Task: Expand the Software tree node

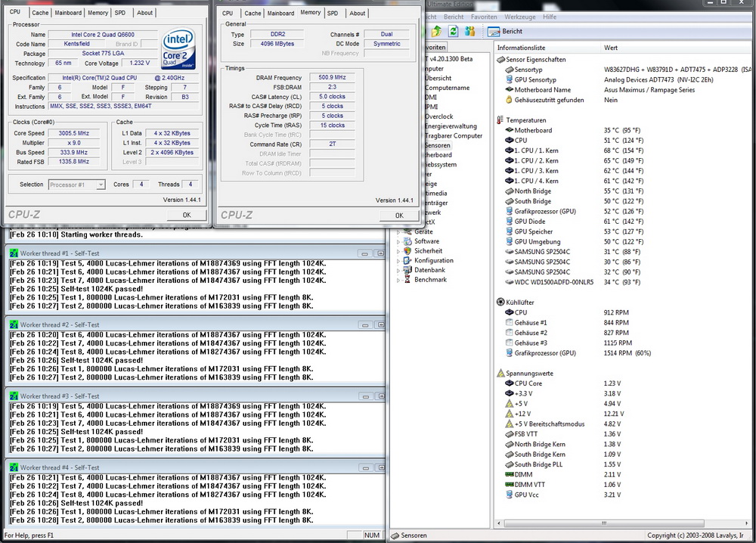Action: (x=398, y=241)
